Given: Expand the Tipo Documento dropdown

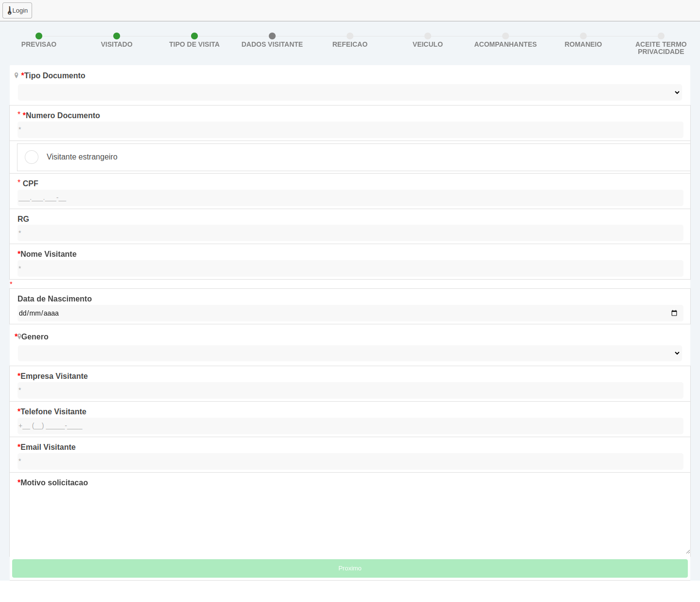Looking at the screenshot, I should [350, 92].
